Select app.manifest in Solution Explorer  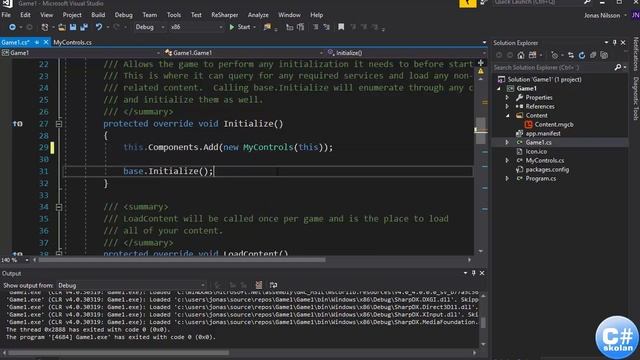pos(543,133)
